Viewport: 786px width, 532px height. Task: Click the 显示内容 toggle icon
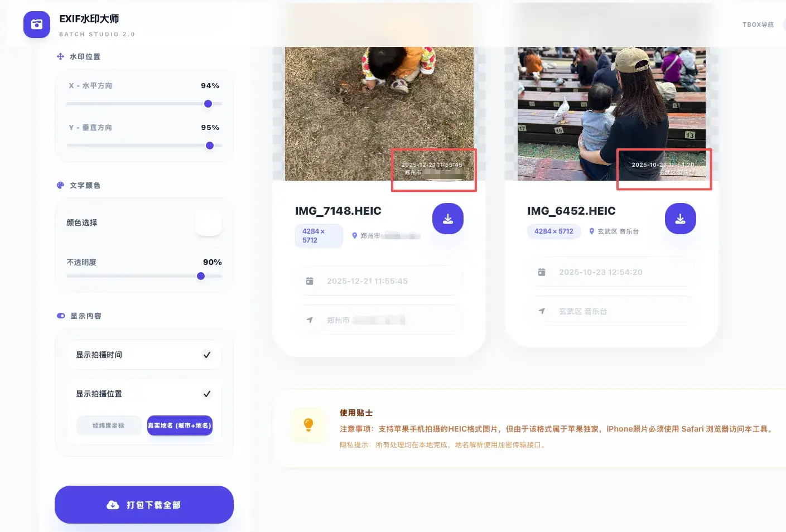coord(61,316)
